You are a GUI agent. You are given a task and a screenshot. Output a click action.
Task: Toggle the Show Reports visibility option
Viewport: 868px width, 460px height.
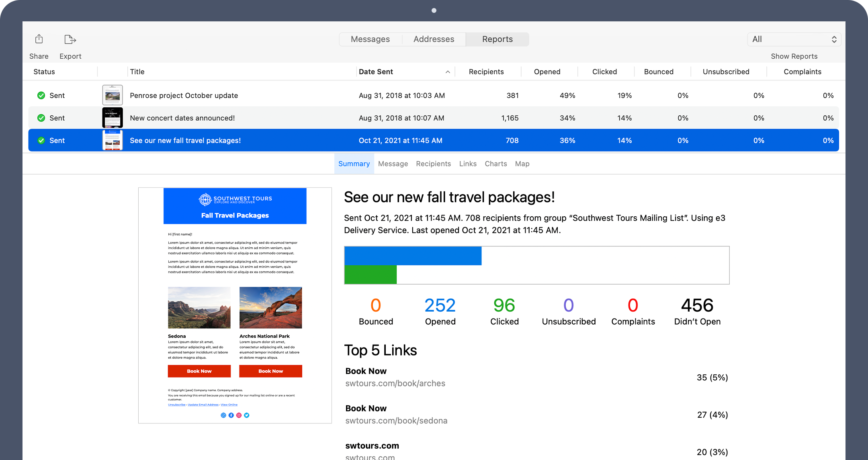tap(795, 56)
